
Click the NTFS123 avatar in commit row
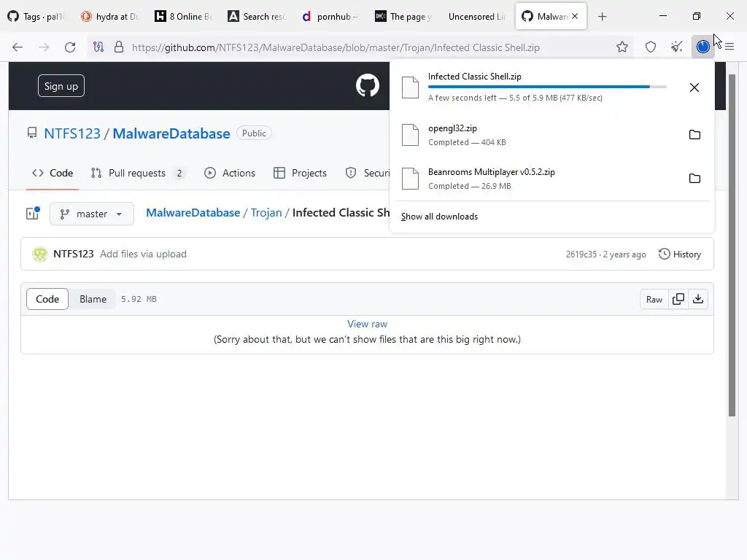40,254
